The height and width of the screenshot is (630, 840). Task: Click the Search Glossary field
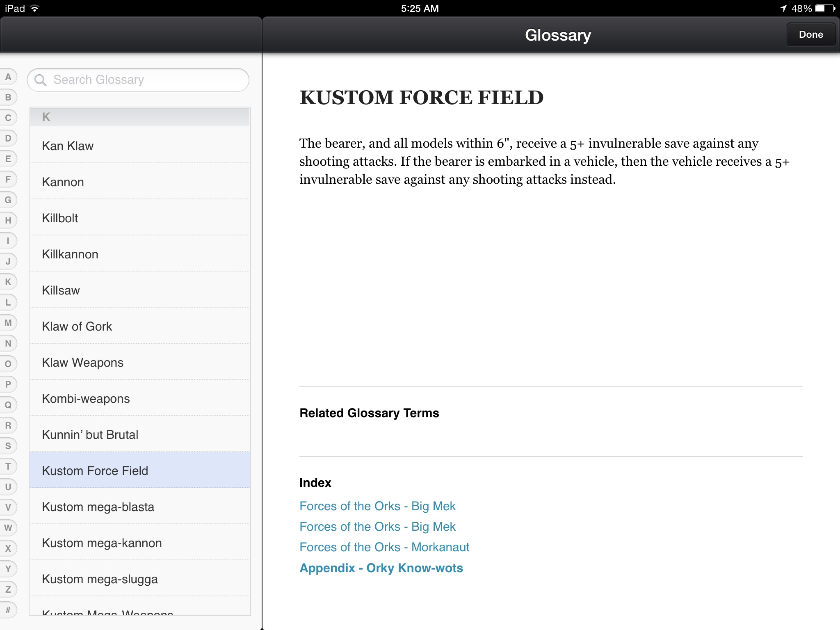pos(138,80)
